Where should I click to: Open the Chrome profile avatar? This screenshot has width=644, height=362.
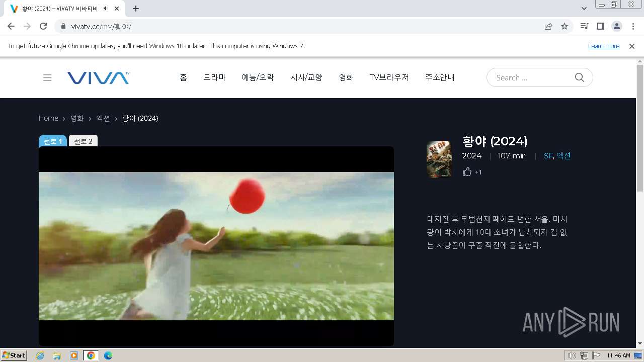point(616,26)
